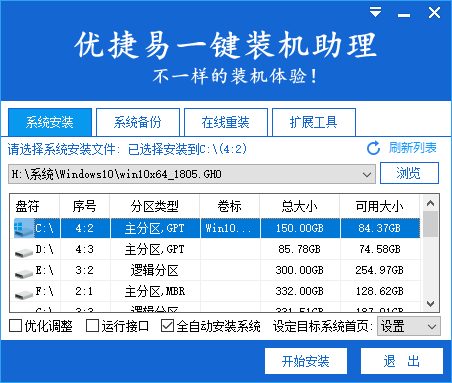Screen dimensions: 452x383
Task: Enable the 优化调整 checkbox
Action: coord(15,326)
